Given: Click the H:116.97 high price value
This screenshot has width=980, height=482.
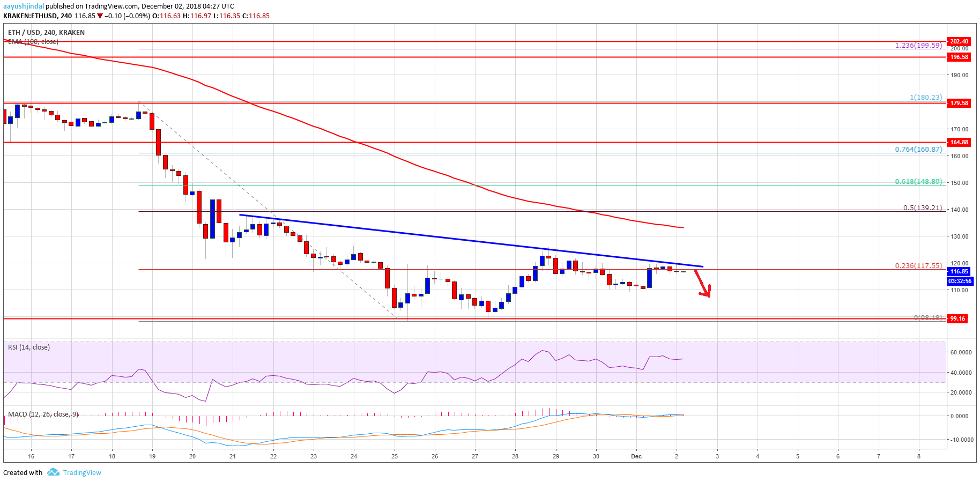Looking at the screenshot, I should coord(197,16).
